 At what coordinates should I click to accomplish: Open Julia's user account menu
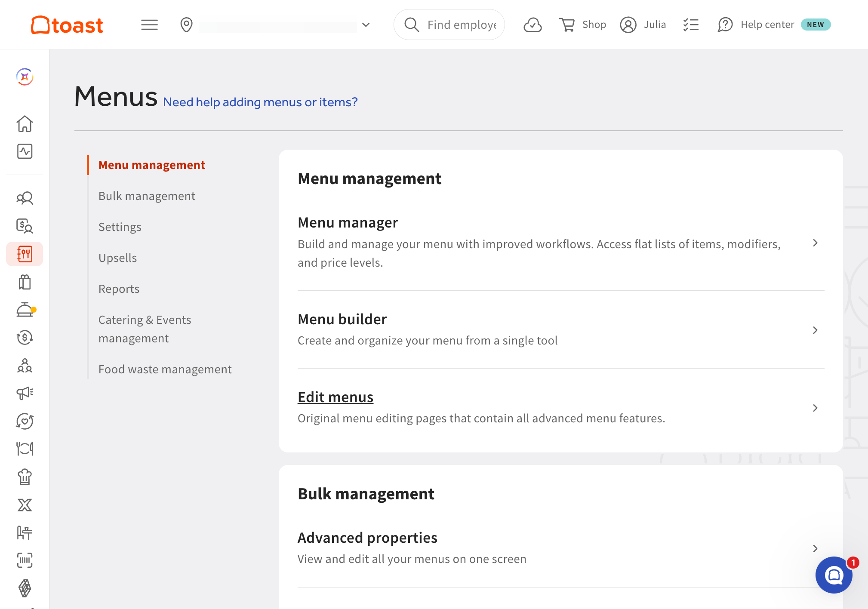click(643, 25)
